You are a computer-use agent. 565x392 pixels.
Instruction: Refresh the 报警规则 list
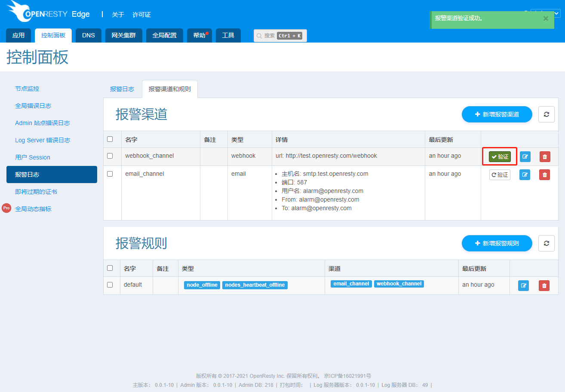click(547, 243)
